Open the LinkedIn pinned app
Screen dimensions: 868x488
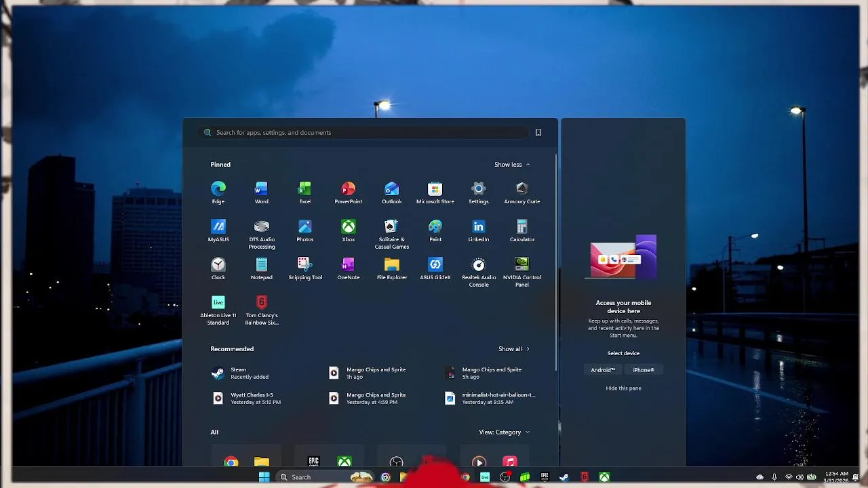(479, 230)
